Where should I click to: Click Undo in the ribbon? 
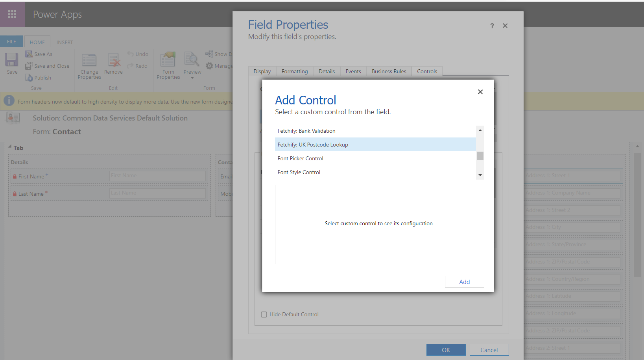pos(138,54)
